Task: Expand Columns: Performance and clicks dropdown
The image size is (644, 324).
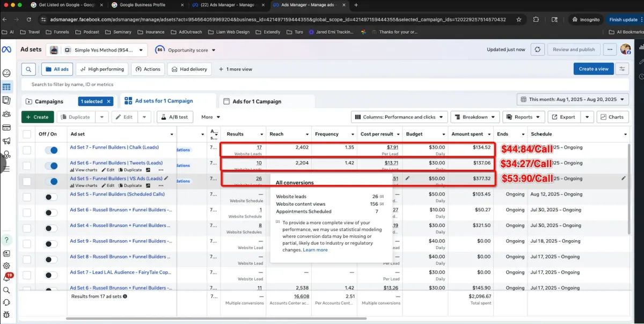Action: 399,117
